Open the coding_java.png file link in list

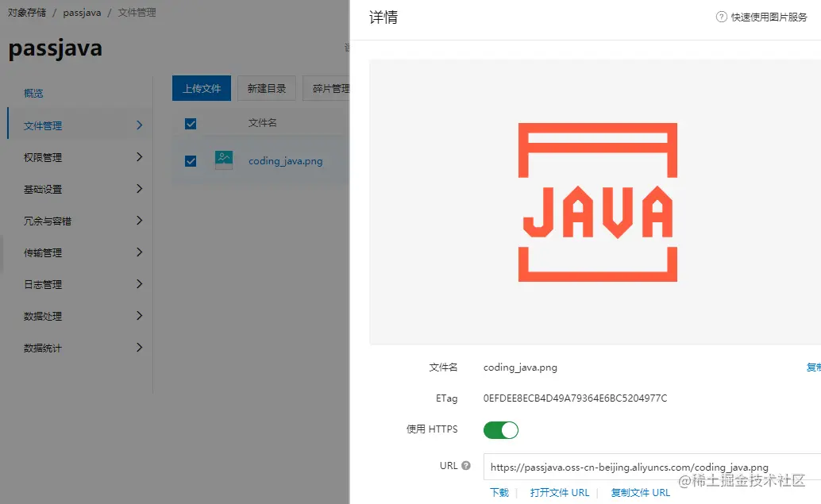click(285, 160)
